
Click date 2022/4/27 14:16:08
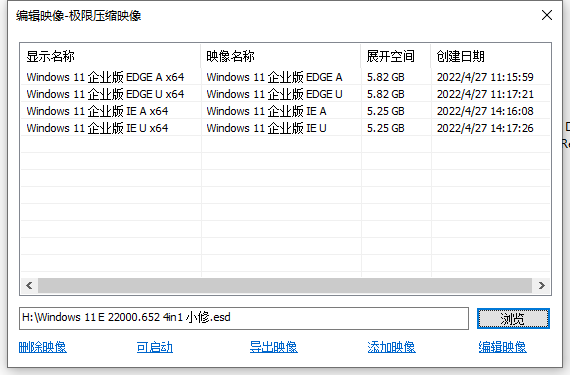[x=485, y=111]
